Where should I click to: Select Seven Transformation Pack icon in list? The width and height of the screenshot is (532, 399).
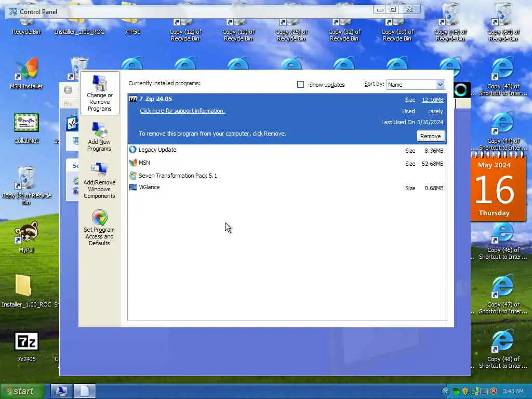tap(132, 176)
